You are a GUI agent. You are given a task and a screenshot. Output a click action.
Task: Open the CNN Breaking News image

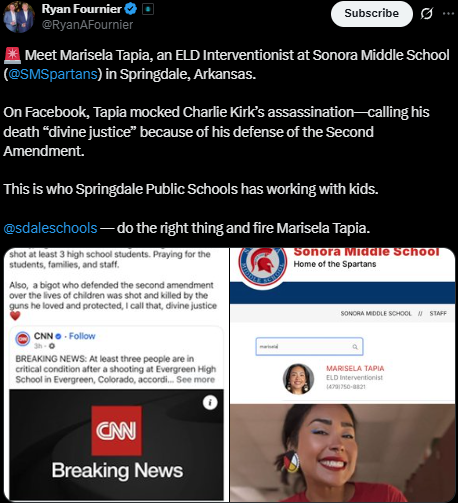[x=116, y=445]
